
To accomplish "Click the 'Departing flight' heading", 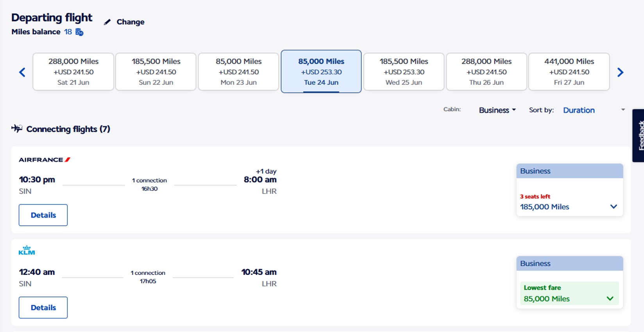I will pos(52,18).
